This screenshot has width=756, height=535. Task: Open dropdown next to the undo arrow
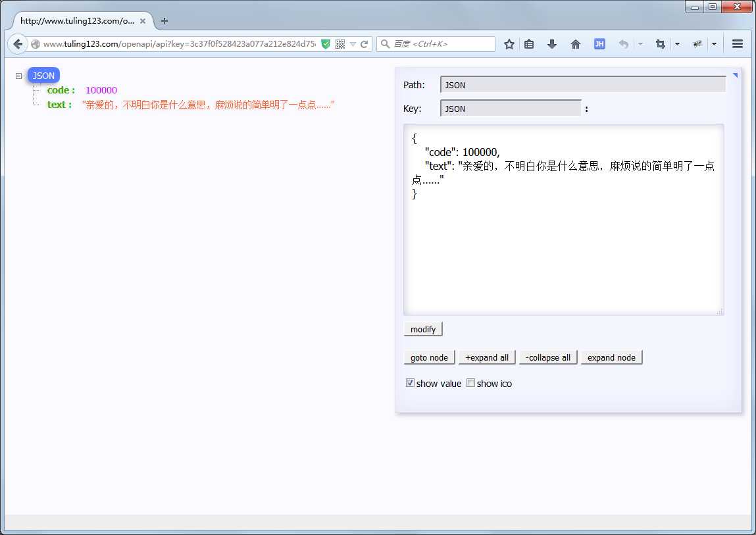coord(640,44)
